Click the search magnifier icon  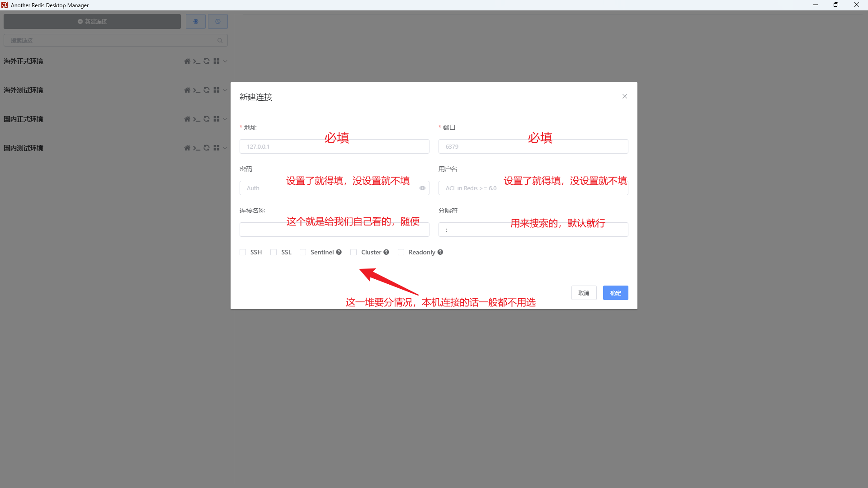220,40
